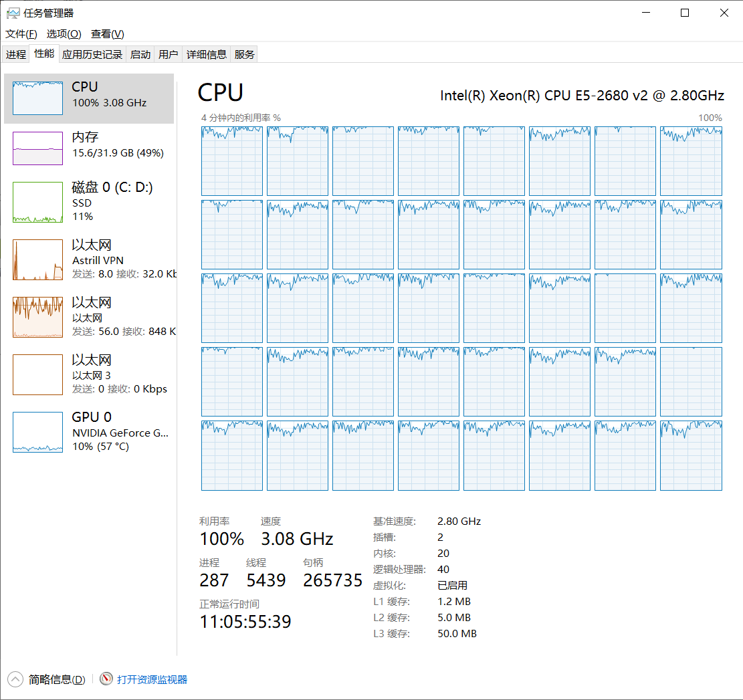Viewport: 743px width, 700px height.
Task: Open the 服务 tab
Action: click(244, 54)
